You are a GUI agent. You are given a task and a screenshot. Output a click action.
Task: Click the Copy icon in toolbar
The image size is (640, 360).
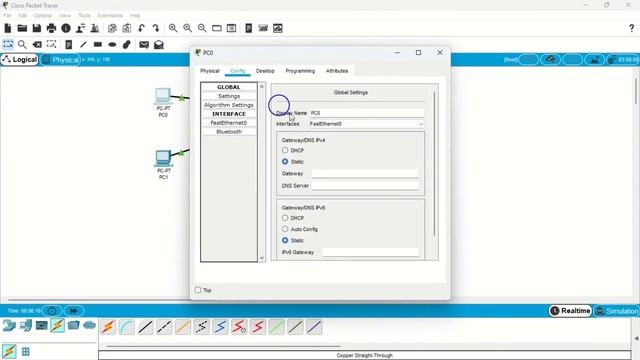click(112, 28)
